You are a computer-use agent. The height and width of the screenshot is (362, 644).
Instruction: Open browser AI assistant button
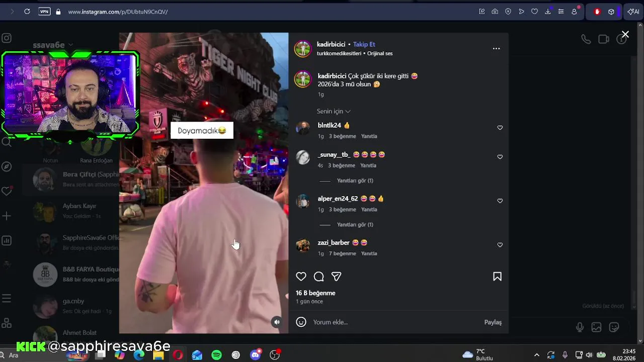click(x=633, y=12)
